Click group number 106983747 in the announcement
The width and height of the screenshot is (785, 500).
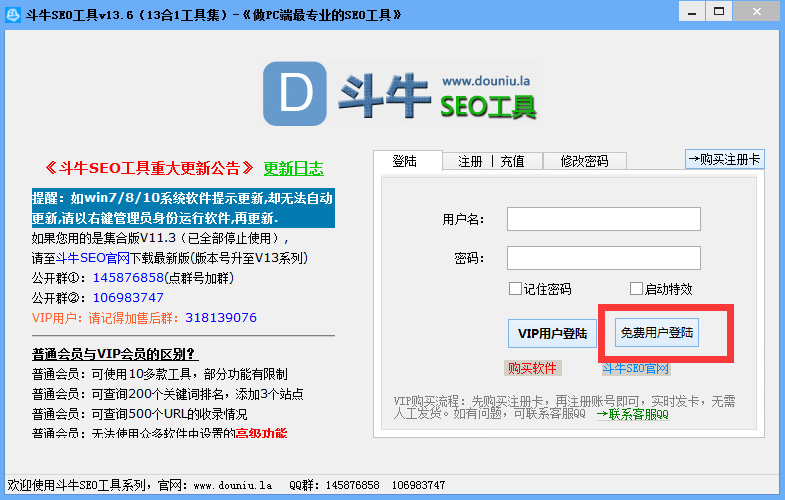click(x=128, y=298)
